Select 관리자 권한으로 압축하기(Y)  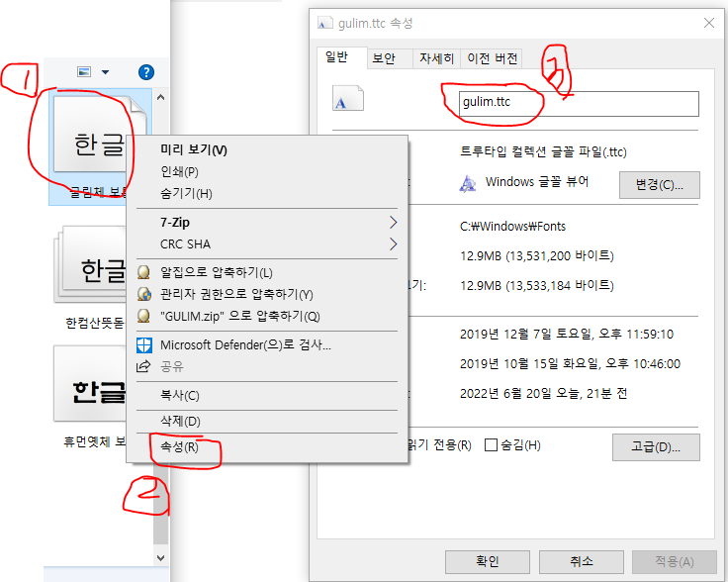pos(267,295)
